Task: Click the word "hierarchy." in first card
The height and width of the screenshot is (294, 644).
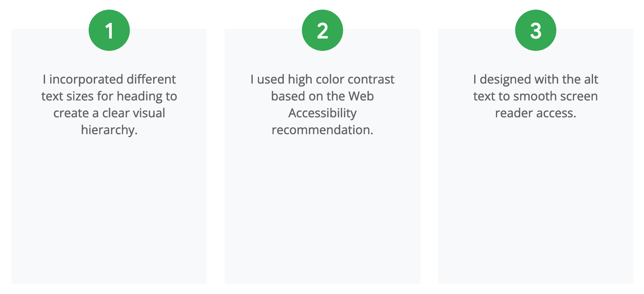Action: pos(109,130)
